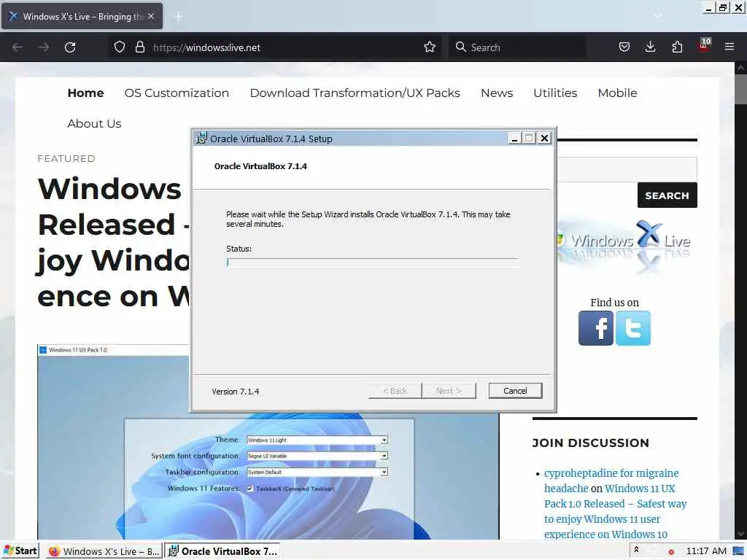747x560 pixels.
Task: Open Firefox extensions menu
Action: coord(677,47)
